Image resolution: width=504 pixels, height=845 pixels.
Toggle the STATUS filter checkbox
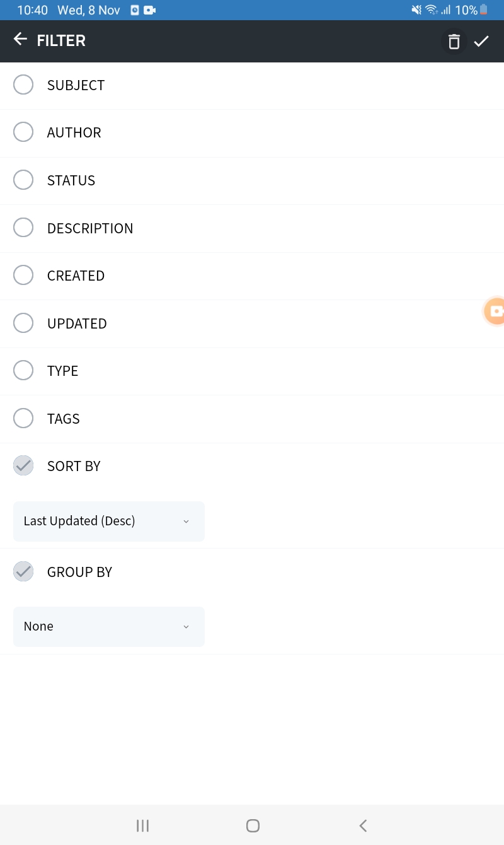[23, 180]
